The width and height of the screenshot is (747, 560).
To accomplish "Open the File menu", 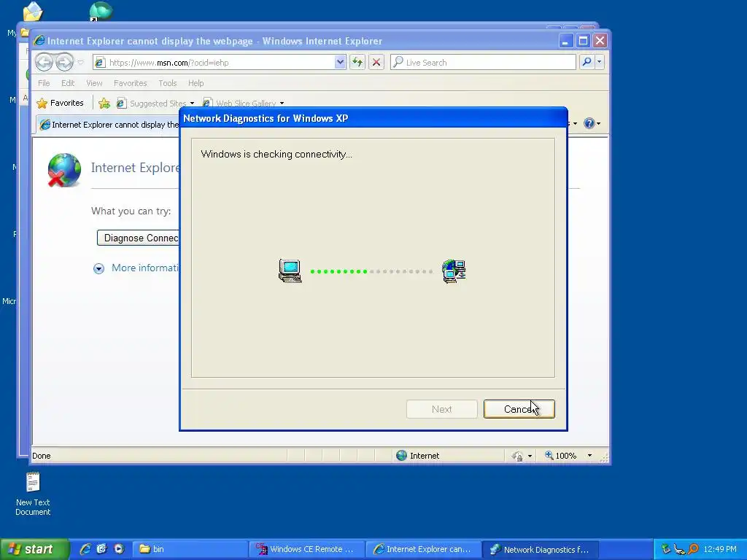I will pos(44,83).
